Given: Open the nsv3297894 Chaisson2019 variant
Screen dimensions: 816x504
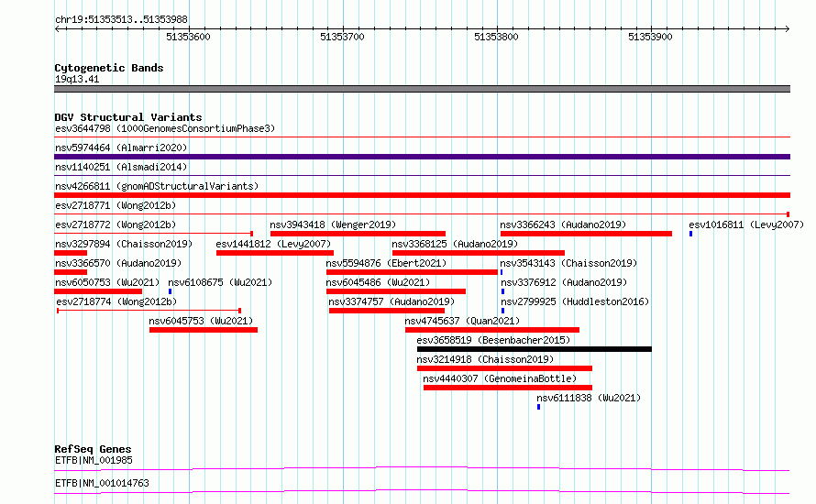Looking at the screenshot, I should 71,253.
